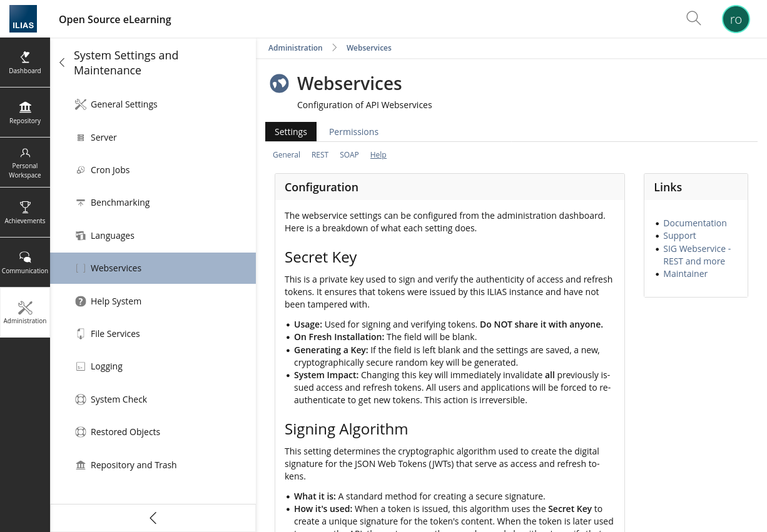Click the search magnifier icon
This screenshot has height=532, width=767.
(x=693, y=18)
